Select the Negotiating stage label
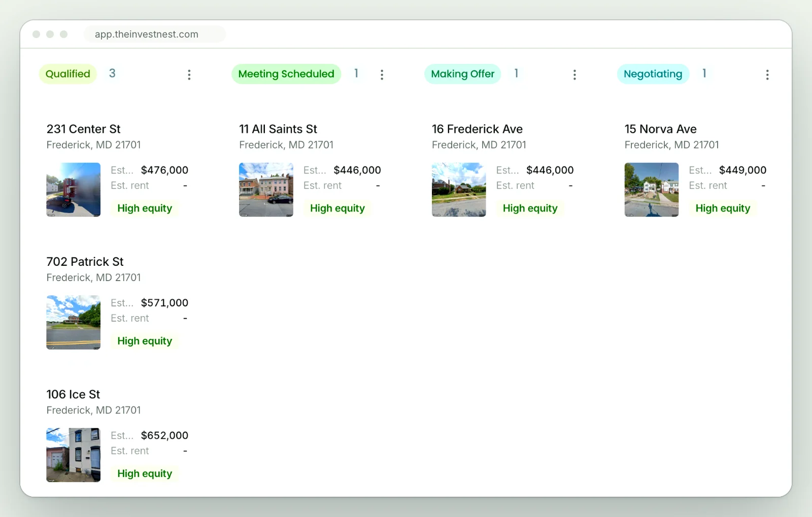The height and width of the screenshot is (517, 812). tap(653, 74)
